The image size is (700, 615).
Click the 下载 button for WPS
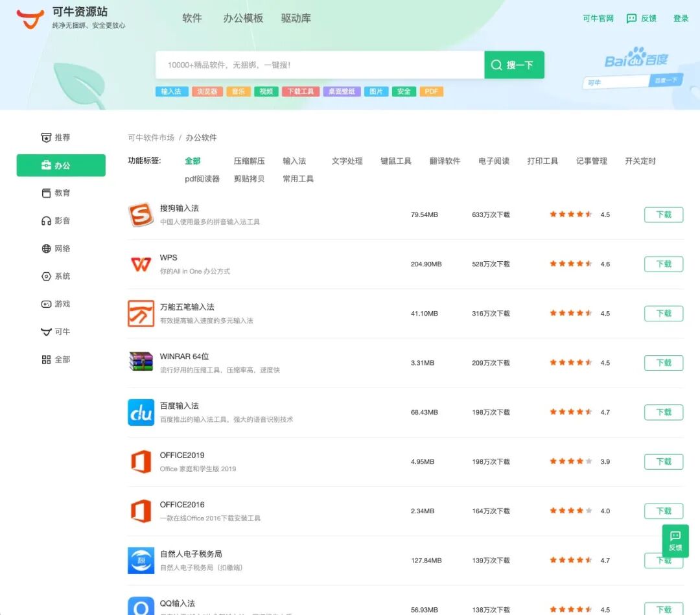tap(663, 264)
